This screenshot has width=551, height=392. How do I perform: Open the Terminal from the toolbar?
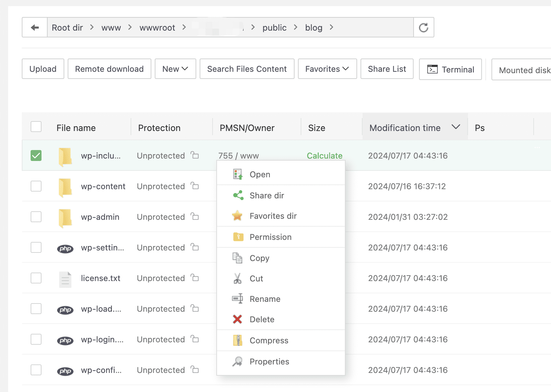[x=450, y=69]
